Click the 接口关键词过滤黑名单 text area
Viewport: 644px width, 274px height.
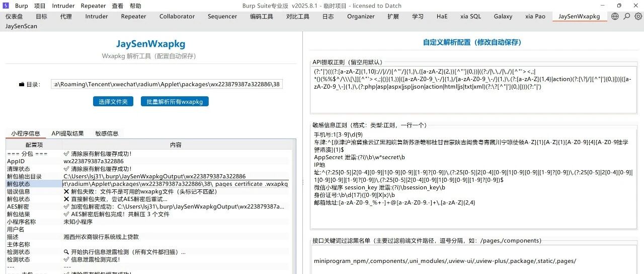coord(474,260)
